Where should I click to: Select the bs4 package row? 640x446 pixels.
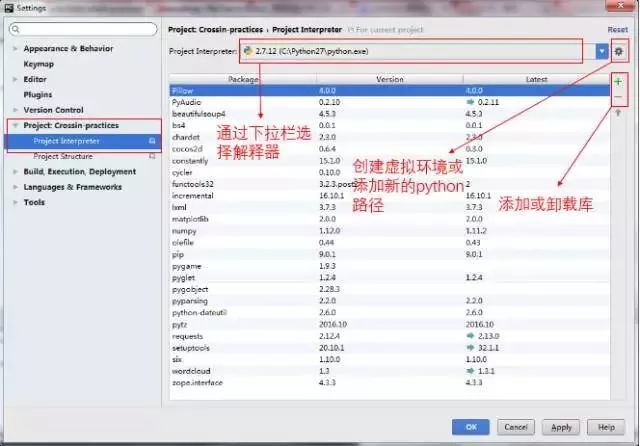point(390,125)
